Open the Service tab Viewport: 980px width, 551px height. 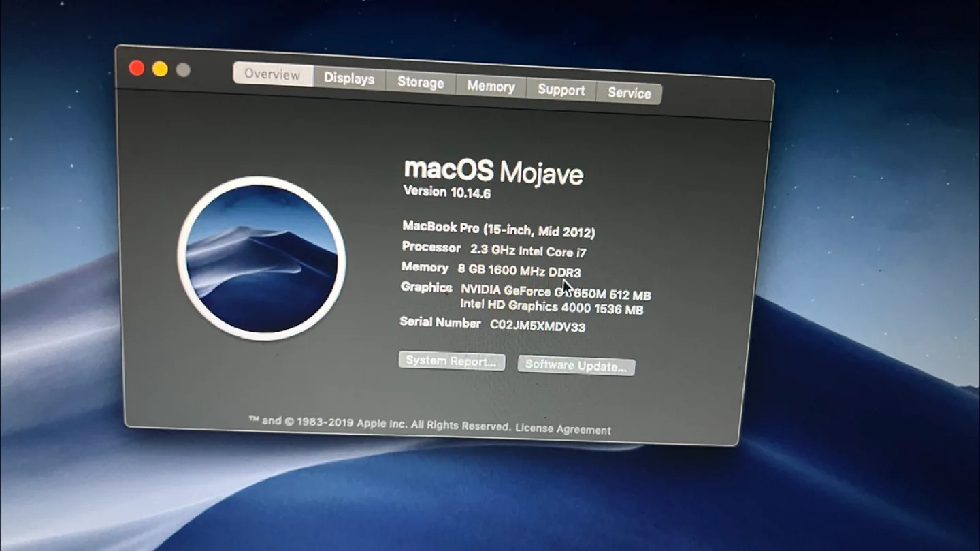[629, 93]
